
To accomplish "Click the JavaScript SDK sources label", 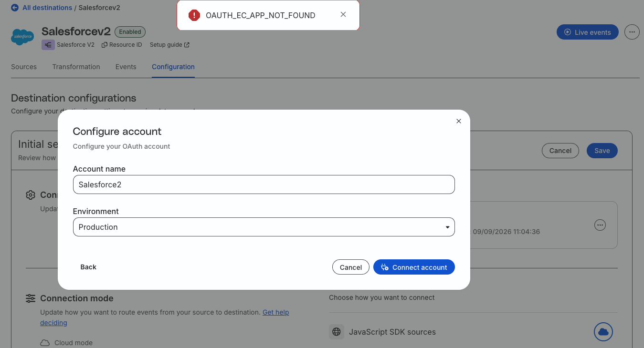I will [392, 332].
